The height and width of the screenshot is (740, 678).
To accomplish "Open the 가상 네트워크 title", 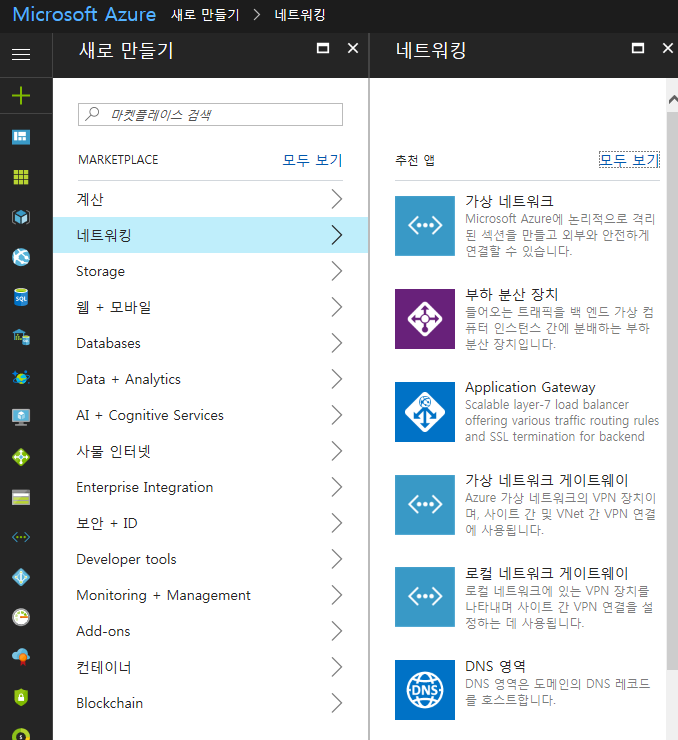I will (509, 202).
